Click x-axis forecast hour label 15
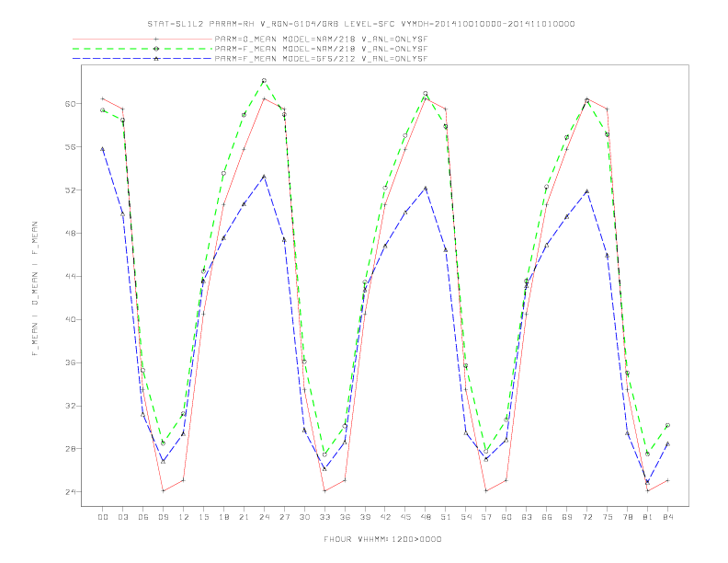This screenshot has width=728, height=563. 203,517
